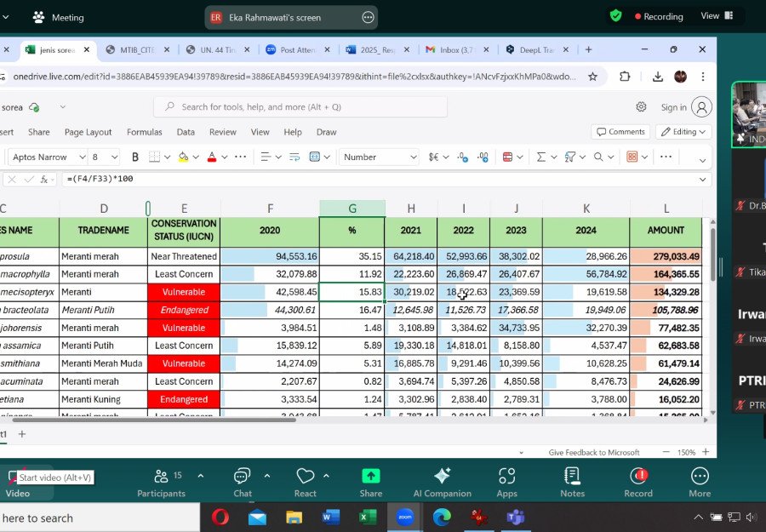
Task: Open Zoom AI Companion
Action: [442, 483]
